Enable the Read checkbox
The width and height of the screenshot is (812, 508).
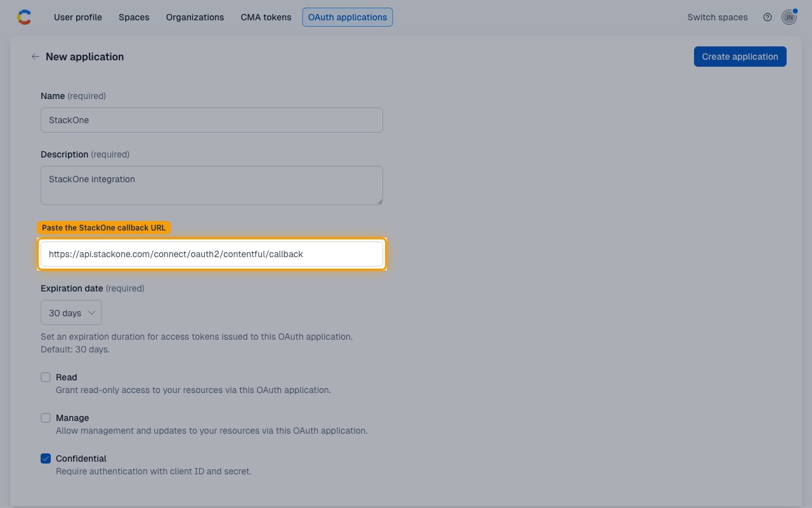point(46,377)
